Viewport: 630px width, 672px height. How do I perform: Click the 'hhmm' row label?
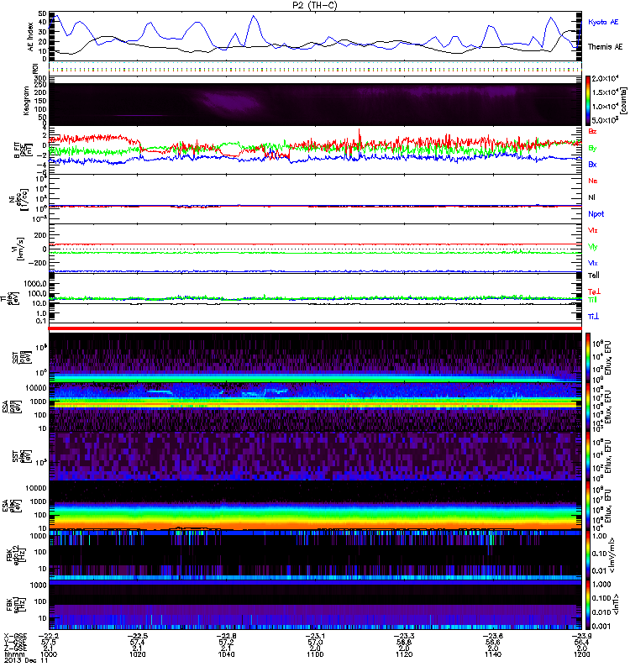[x=13, y=655]
